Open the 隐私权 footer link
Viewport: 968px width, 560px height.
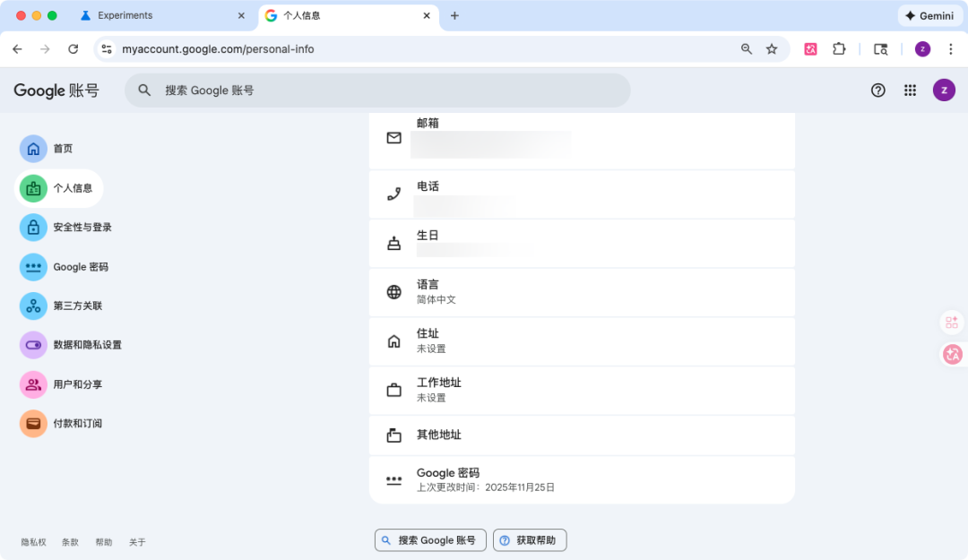pos(33,542)
